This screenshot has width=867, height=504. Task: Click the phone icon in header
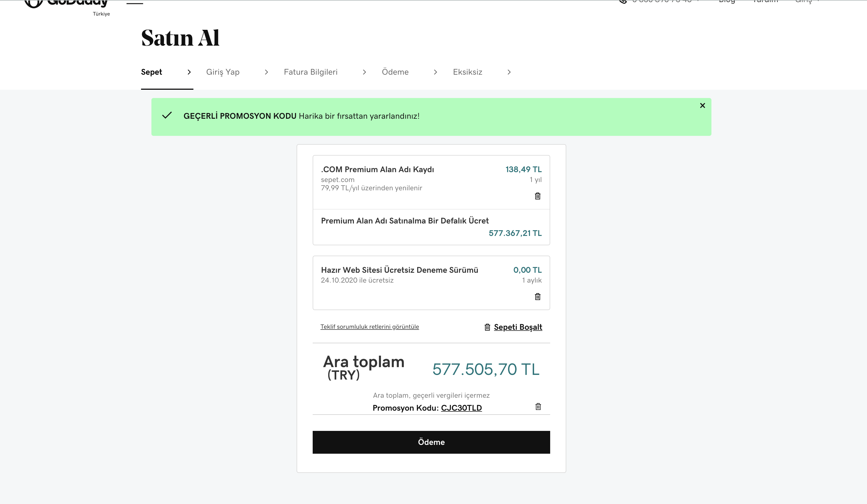623,2
